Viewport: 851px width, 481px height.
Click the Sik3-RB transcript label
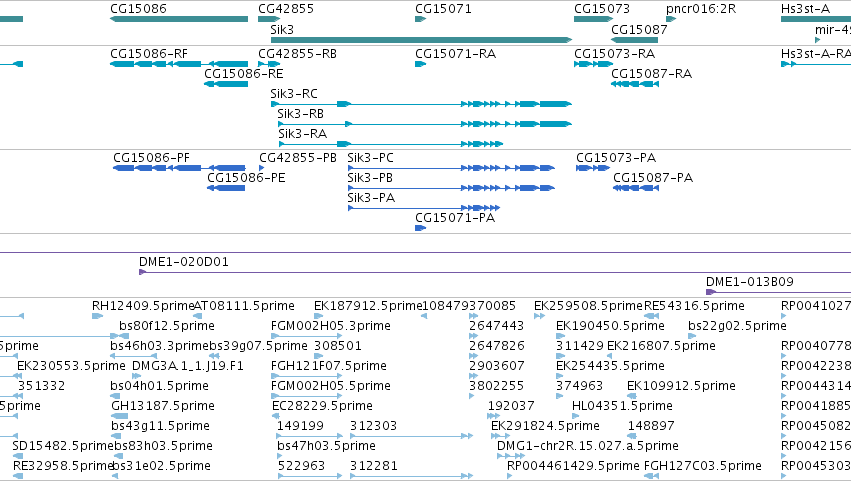point(300,114)
